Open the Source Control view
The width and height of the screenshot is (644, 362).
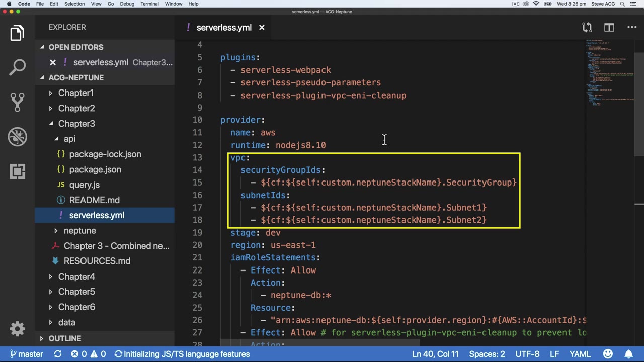click(17, 102)
